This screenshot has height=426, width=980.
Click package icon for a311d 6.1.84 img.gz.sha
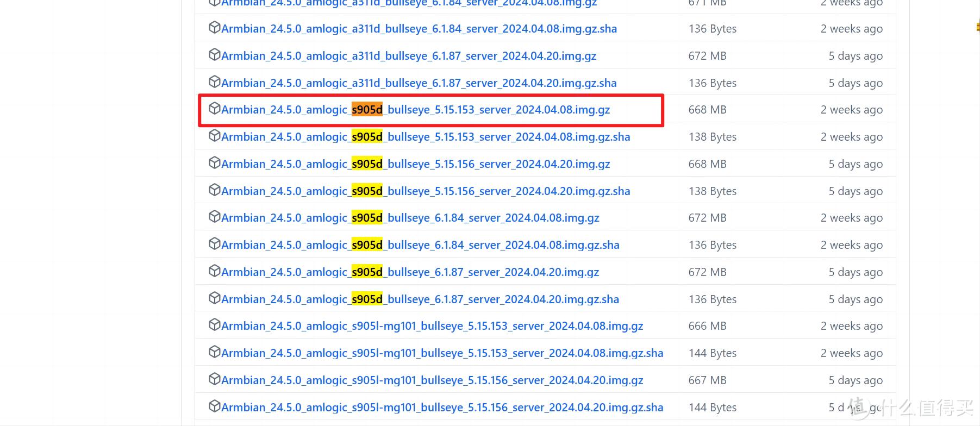(214, 28)
